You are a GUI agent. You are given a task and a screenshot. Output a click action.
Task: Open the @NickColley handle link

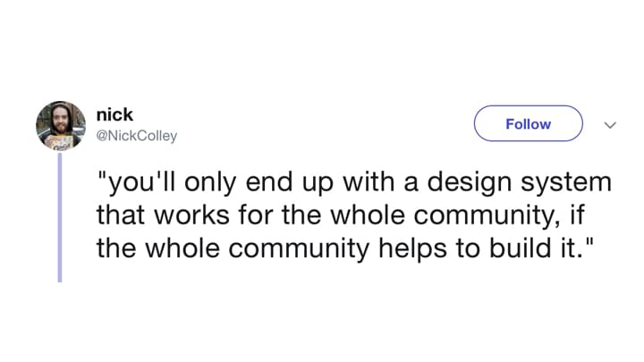(136, 136)
